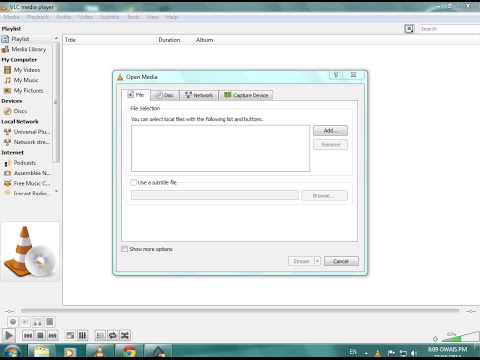Toggle A to B loop icon
Screen dimensions: 480x360
pos(38,322)
